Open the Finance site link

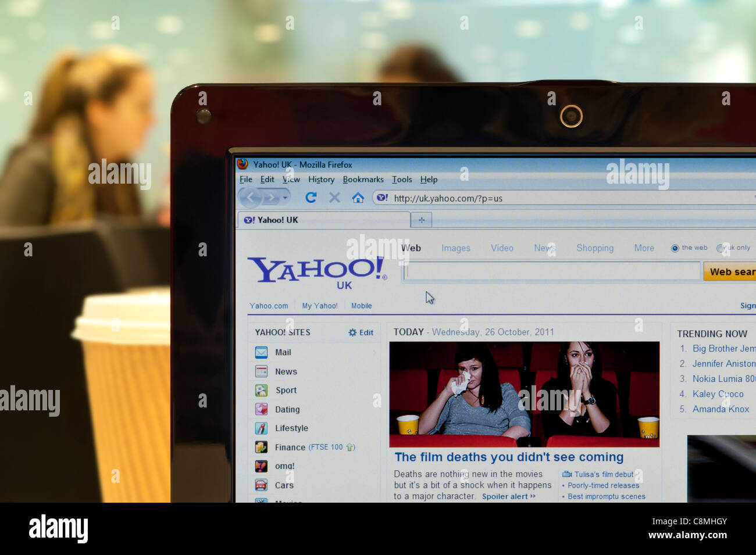pos(290,447)
